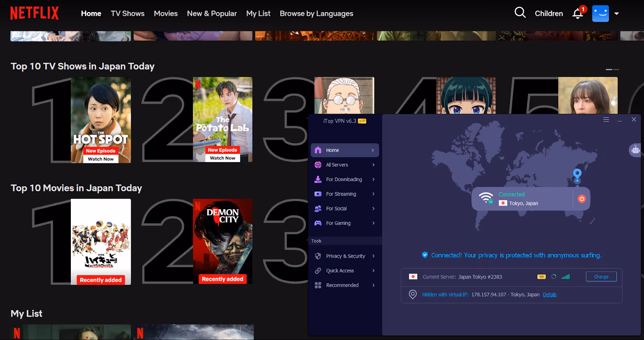The image size is (644, 340).
Task: Open Movies section
Action: [165, 13]
